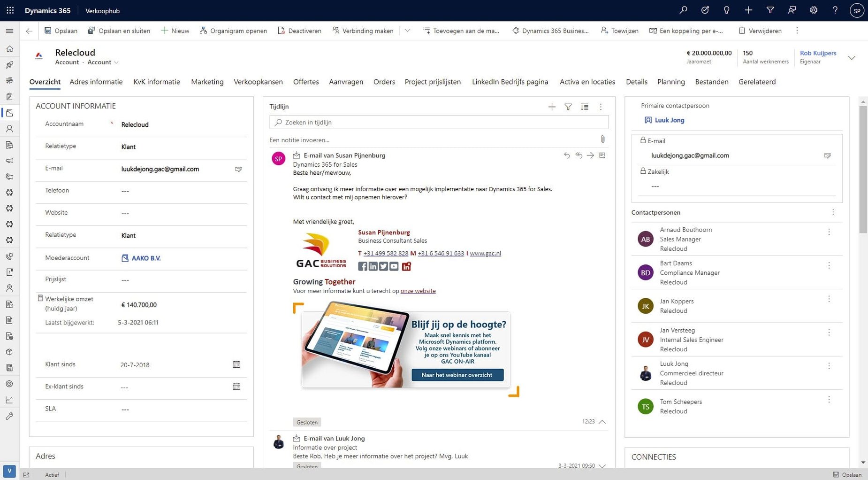Click the attachment paperclip in note field
The height and width of the screenshot is (480, 868).
602,139
